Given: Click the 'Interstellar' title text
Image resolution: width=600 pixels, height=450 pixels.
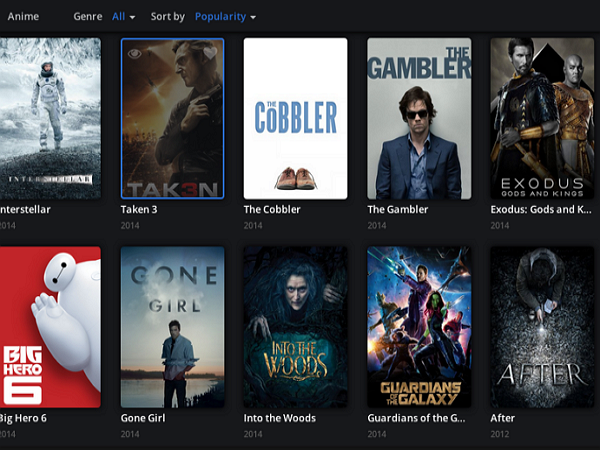Looking at the screenshot, I should pos(25,209).
